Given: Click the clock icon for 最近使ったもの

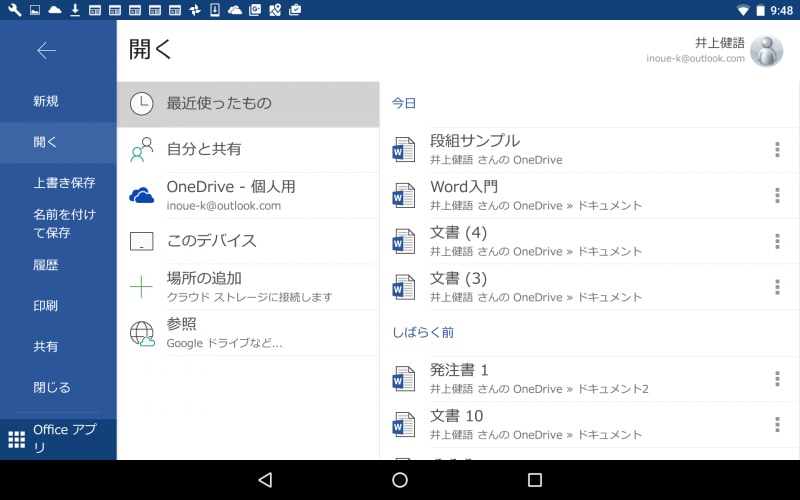Looking at the screenshot, I should click(141, 104).
